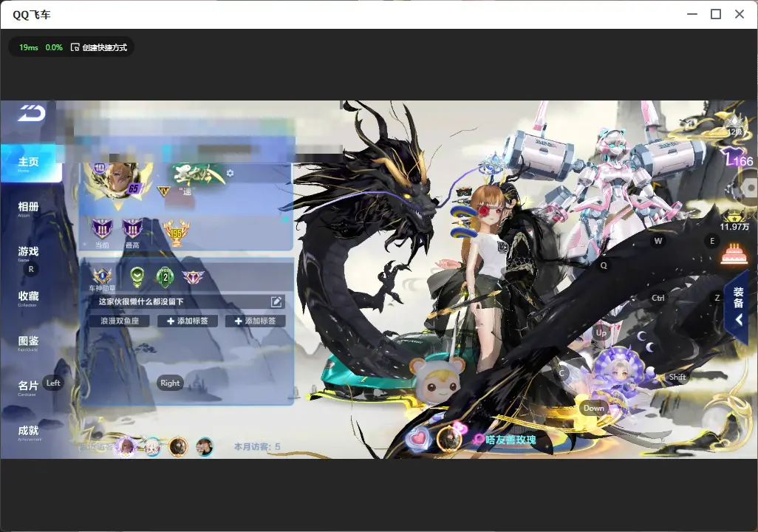758x532 pixels.
Task: Open the avatar beside 嗒友善玫瑰
Action: pos(450,438)
